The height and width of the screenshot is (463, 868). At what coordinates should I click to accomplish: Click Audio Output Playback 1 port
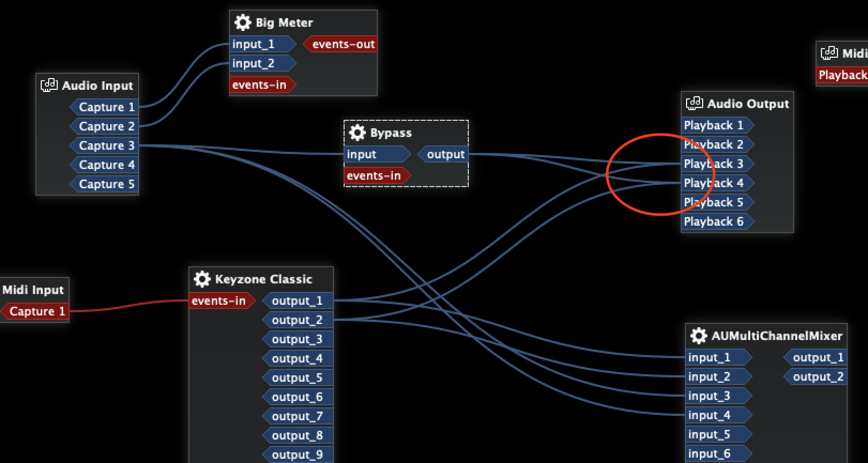pos(718,125)
